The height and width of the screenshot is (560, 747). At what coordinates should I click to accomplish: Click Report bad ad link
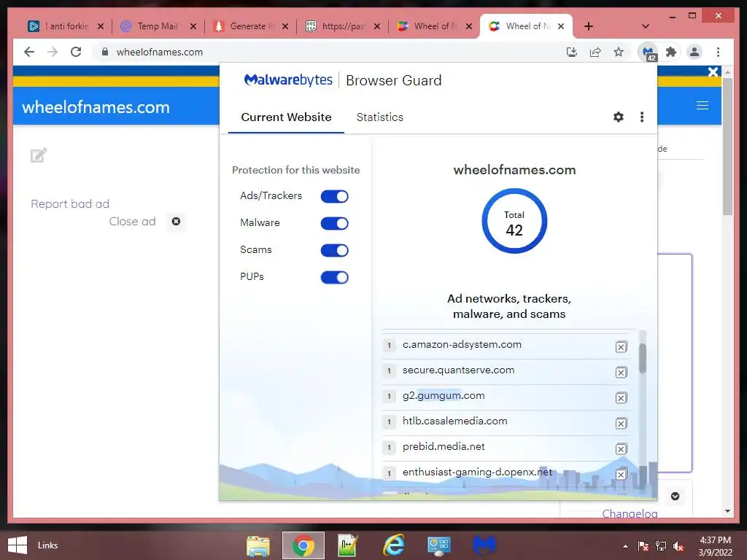tap(70, 204)
